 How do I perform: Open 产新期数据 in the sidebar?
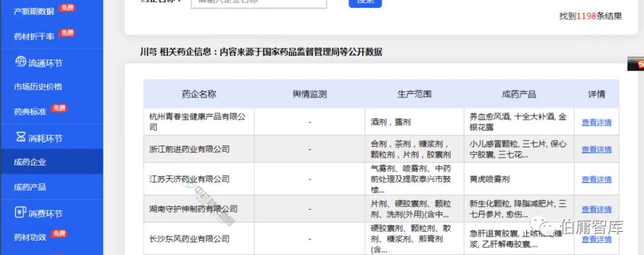tap(34, 11)
